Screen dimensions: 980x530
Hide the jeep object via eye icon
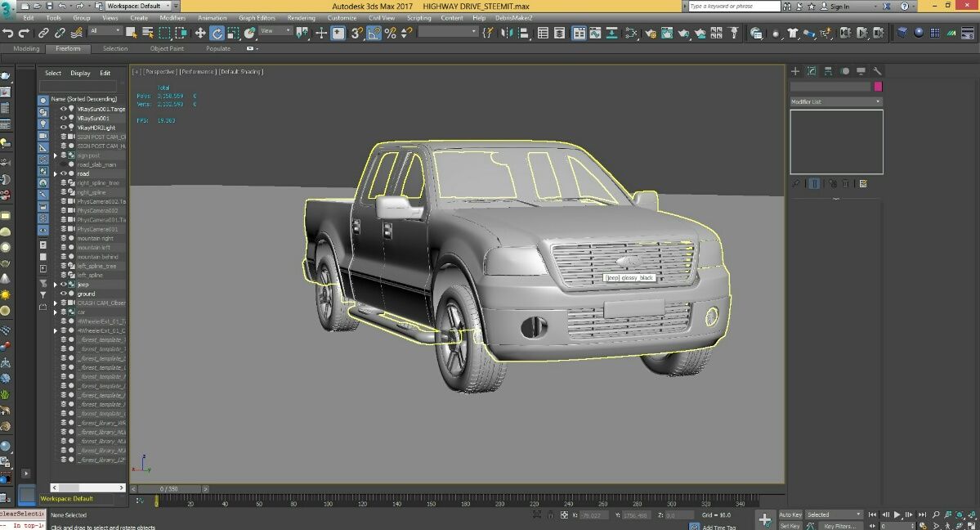coord(64,285)
